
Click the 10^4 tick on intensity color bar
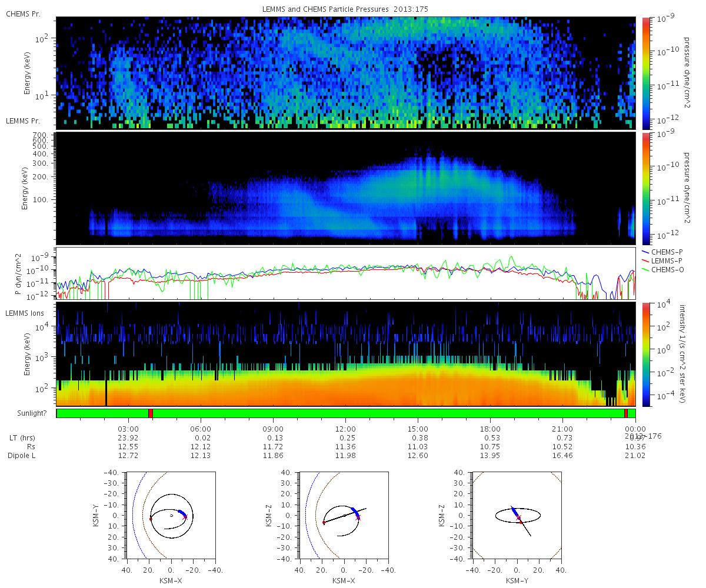[662, 305]
